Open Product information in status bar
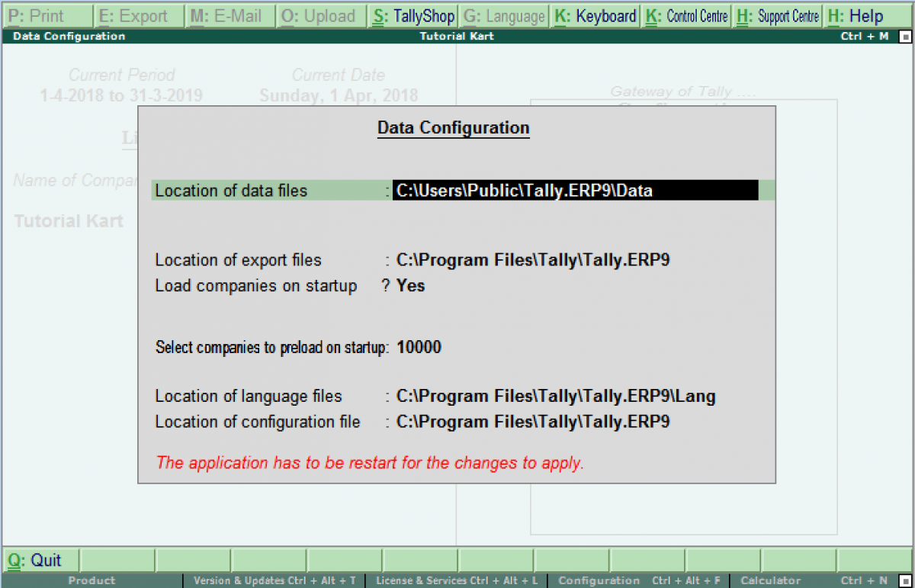 pos(91,580)
